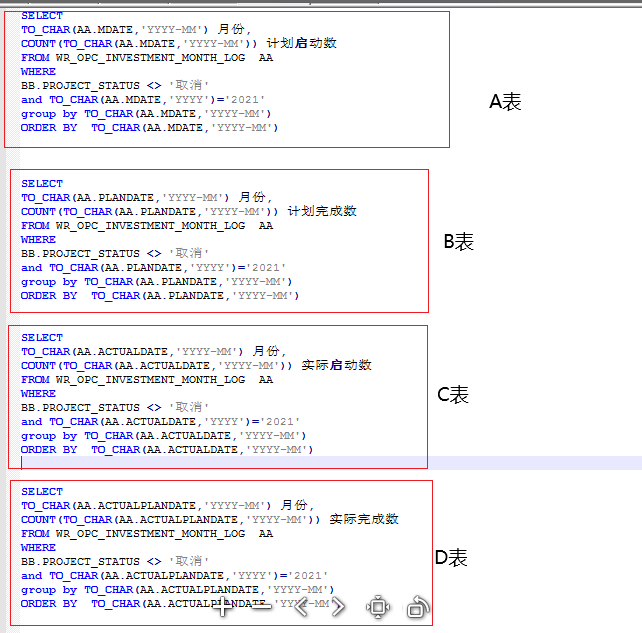Click the COUNT line labeled 计划完成数
The width and height of the screenshot is (642, 633).
click(x=189, y=211)
